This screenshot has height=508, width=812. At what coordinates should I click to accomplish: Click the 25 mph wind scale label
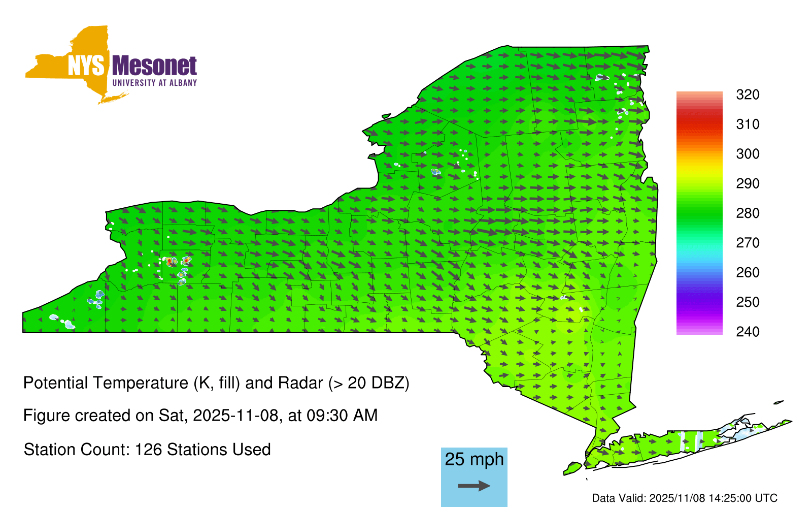pos(474,459)
